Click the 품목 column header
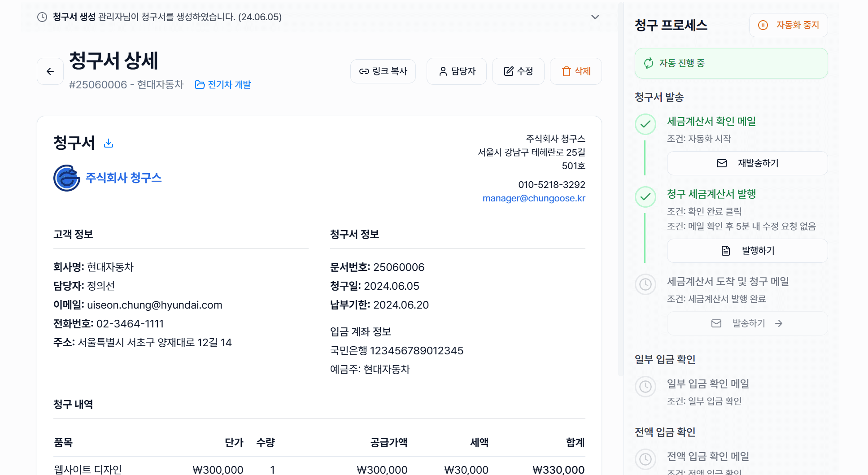868x475 pixels. point(63,443)
